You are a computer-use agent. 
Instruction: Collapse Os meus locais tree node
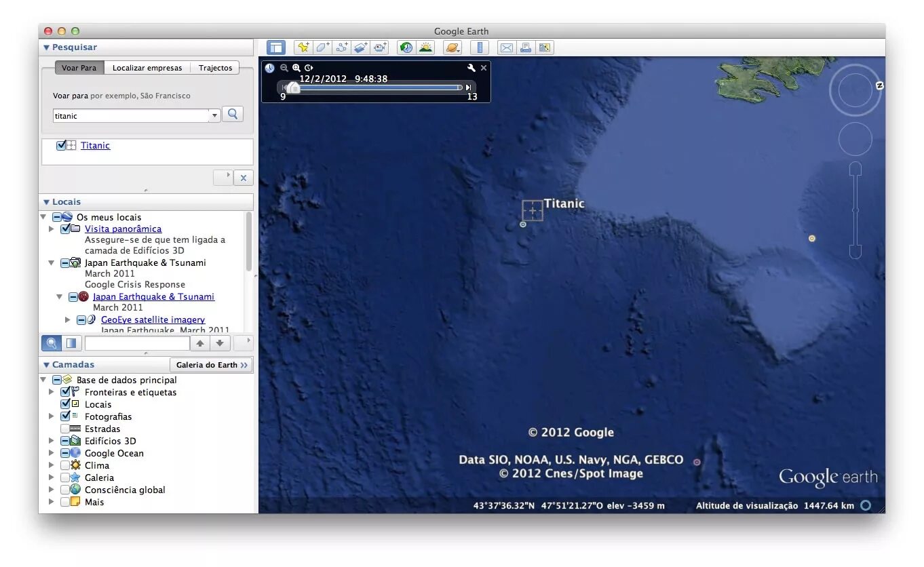coord(43,217)
